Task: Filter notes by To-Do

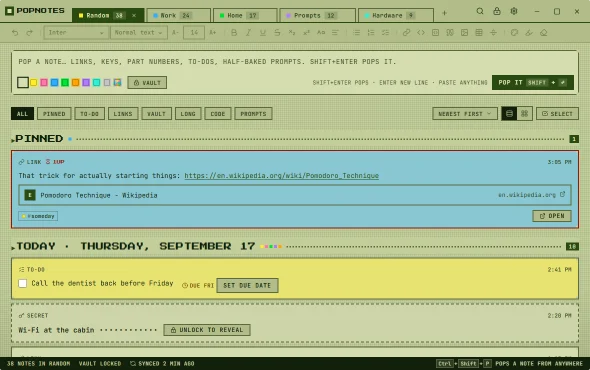Action: point(90,114)
